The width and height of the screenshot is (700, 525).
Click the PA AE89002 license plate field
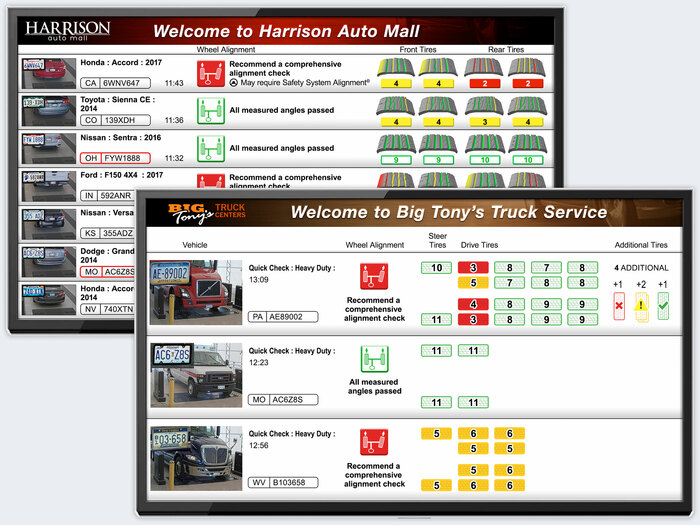coord(282,317)
